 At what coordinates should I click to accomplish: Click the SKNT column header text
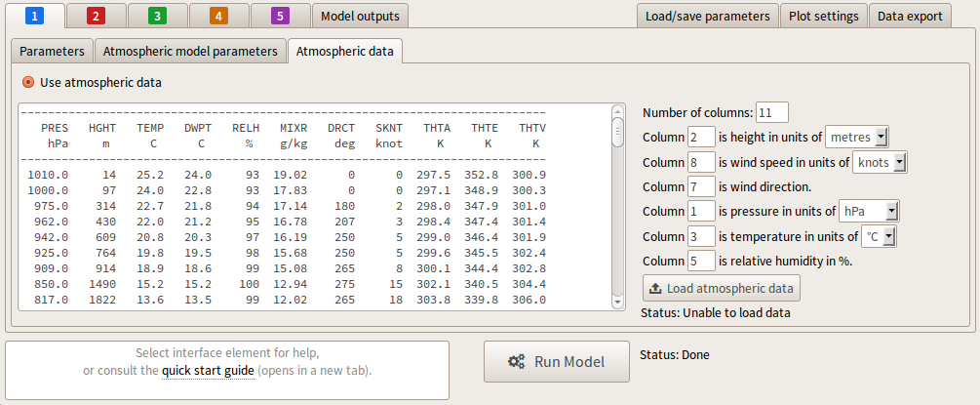[389, 128]
